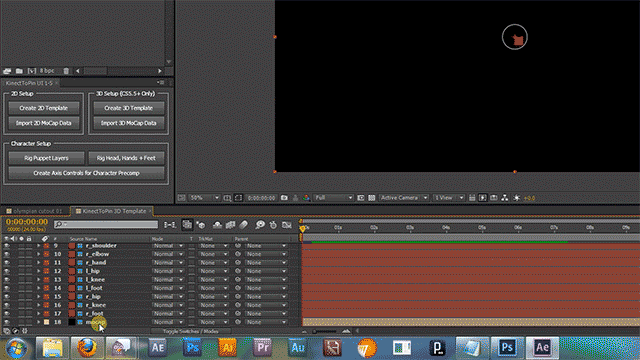This screenshot has height=360, width=640.
Task: Toggle lock box for r_foot layer
Action: (x=29, y=313)
